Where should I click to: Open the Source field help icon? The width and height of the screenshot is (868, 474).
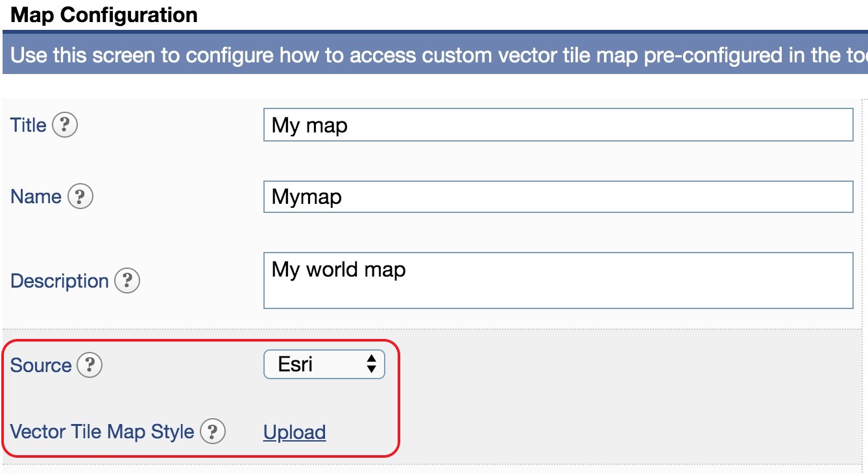point(89,364)
